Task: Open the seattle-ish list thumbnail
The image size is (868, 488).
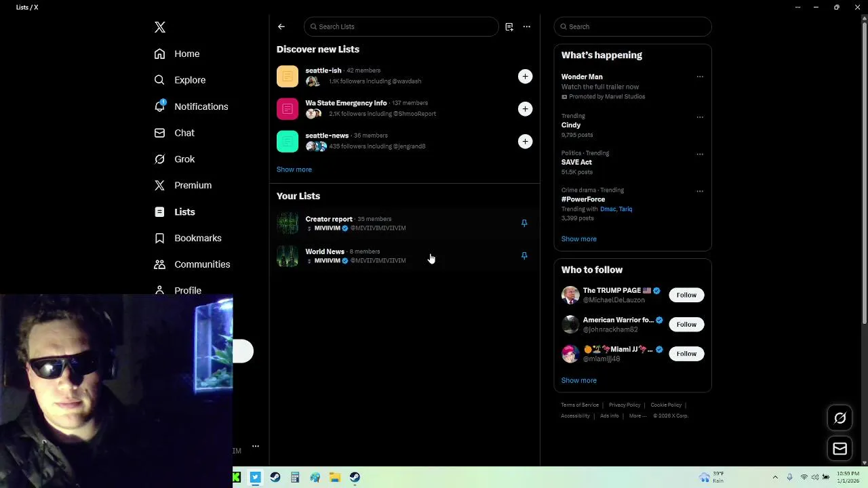Action: 288,77
